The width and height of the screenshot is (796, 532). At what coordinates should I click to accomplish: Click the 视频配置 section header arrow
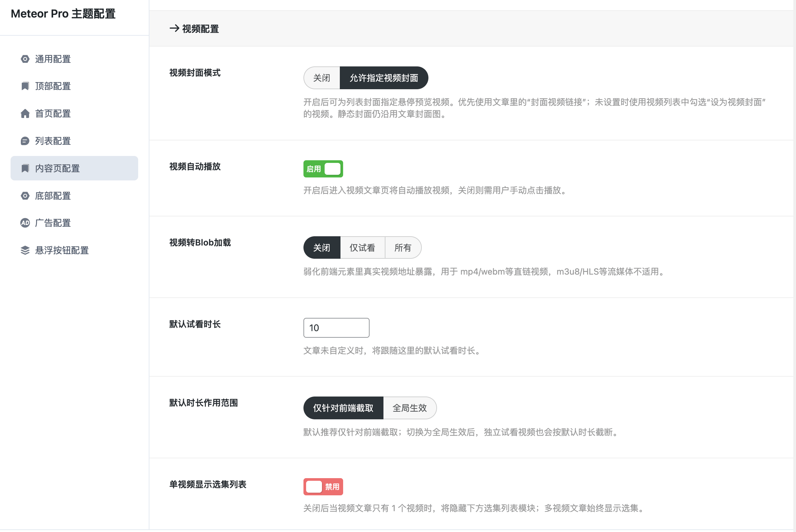click(x=174, y=28)
